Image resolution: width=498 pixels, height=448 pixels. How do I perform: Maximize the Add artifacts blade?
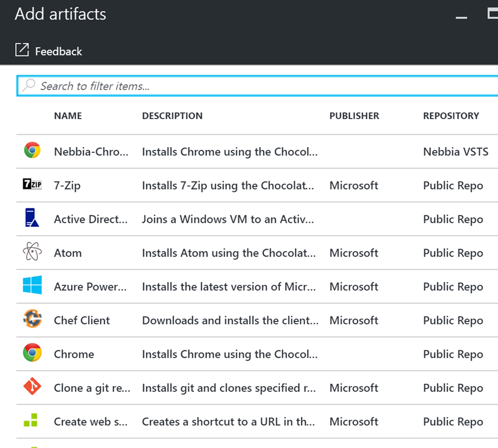coord(493,13)
